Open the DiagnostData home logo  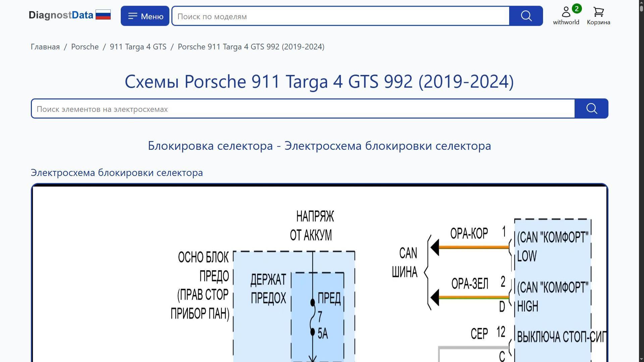coord(61,15)
